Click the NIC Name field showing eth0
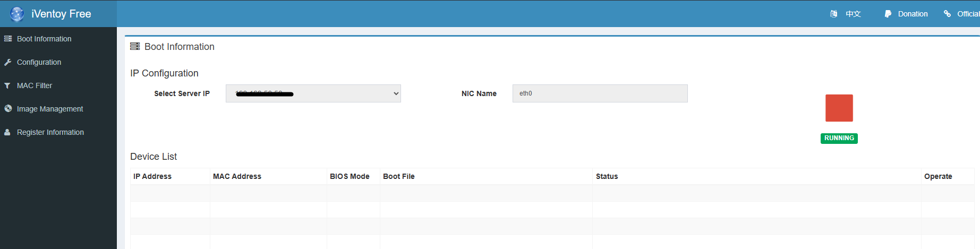Viewport: 980px width, 249px height. (600, 93)
